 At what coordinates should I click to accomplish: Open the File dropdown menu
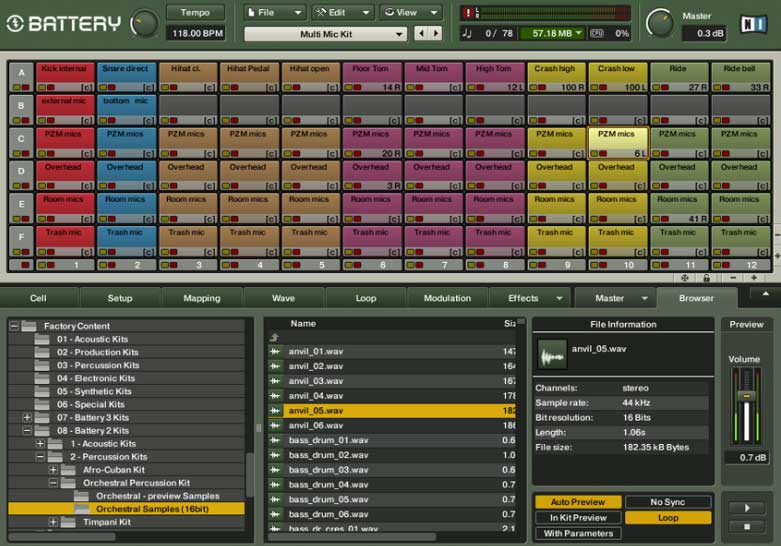tap(275, 12)
